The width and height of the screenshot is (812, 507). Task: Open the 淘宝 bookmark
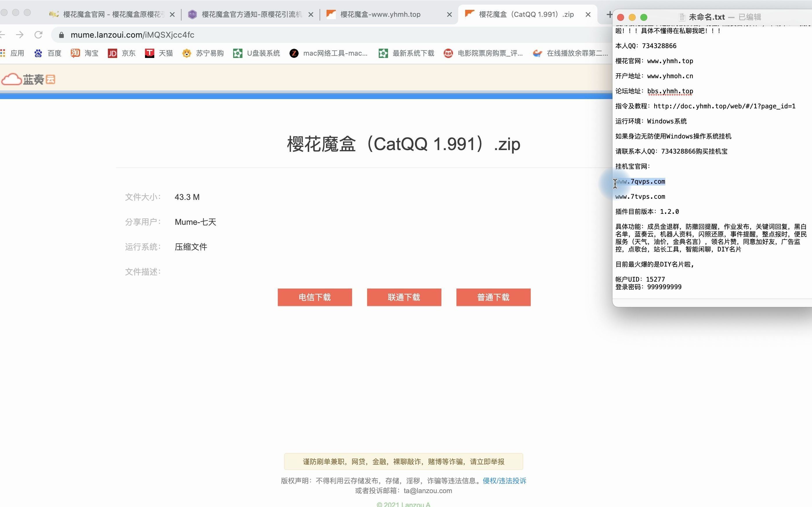click(85, 53)
